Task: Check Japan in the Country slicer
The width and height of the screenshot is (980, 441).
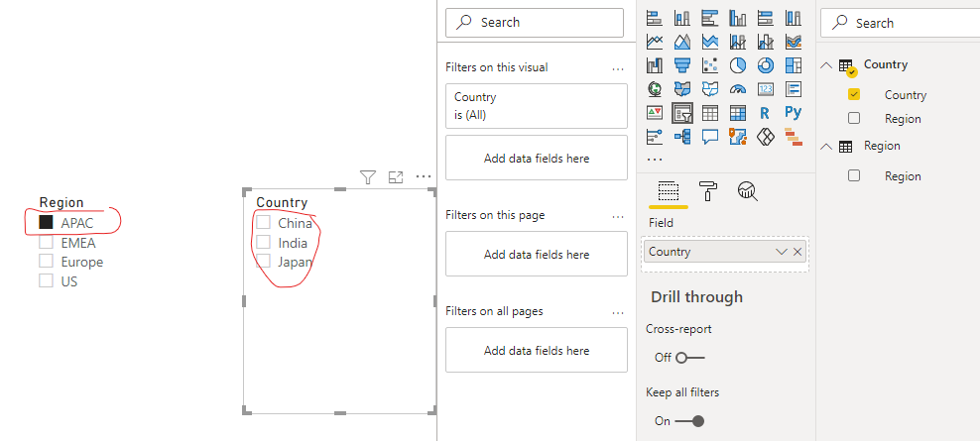Action: click(x=263, y=261)
